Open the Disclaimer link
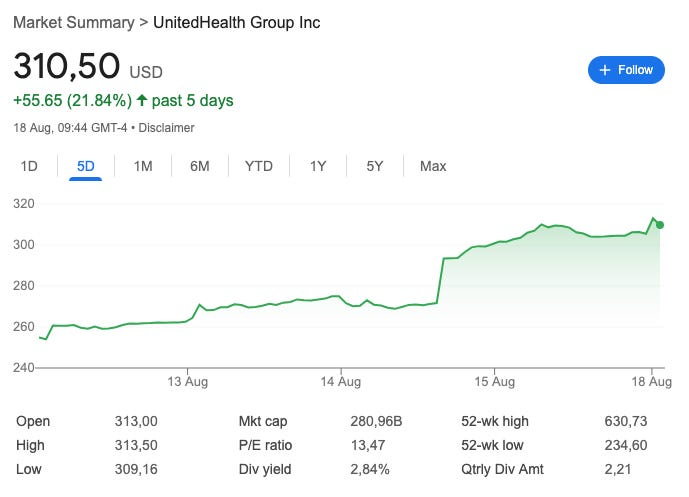This screenshot has width=689, height=497. (x=166, y=128)
